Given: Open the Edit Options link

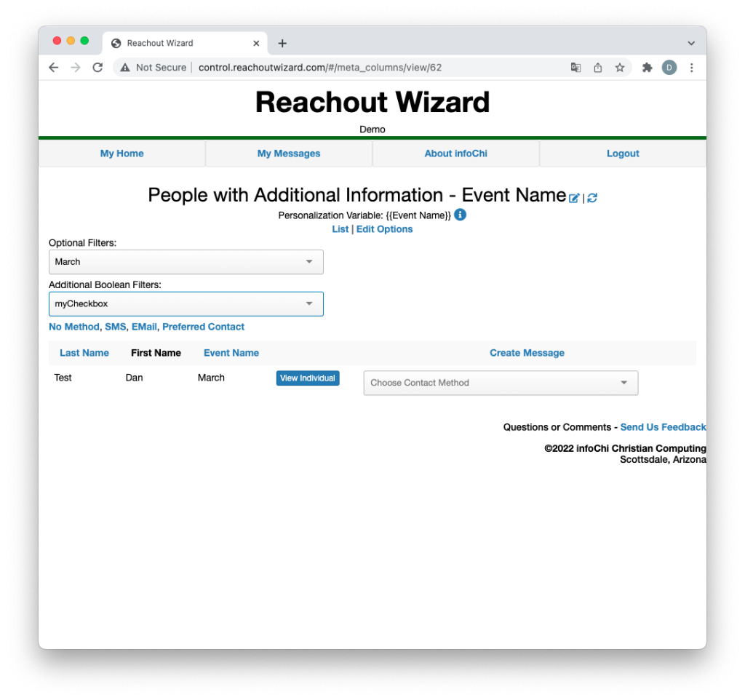Looking at the screenshot, I should [x=384, y=229].
